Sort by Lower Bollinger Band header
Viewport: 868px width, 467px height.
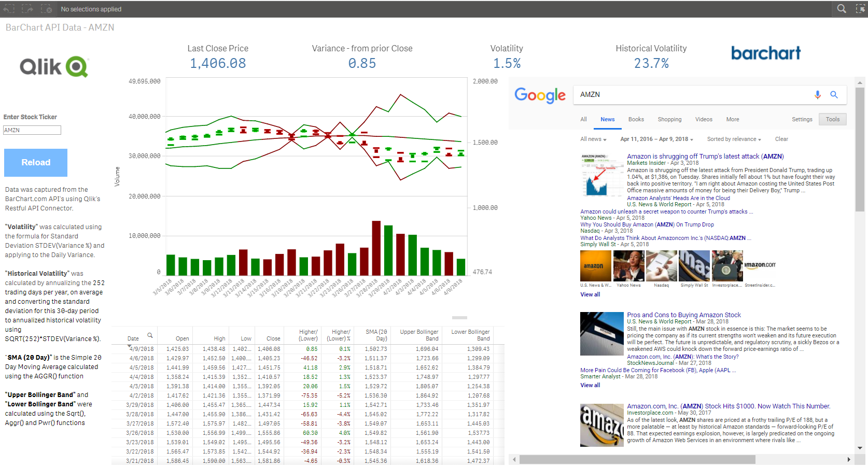tap(470, 335)
